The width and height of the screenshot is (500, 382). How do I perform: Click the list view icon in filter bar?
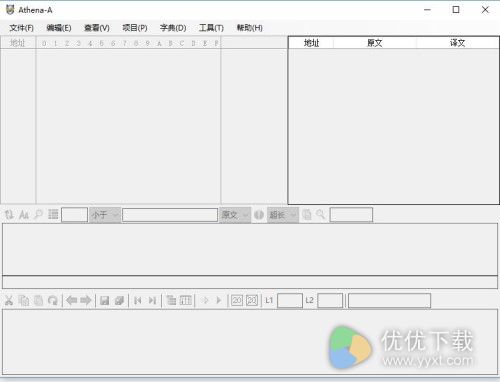[53, 215]
